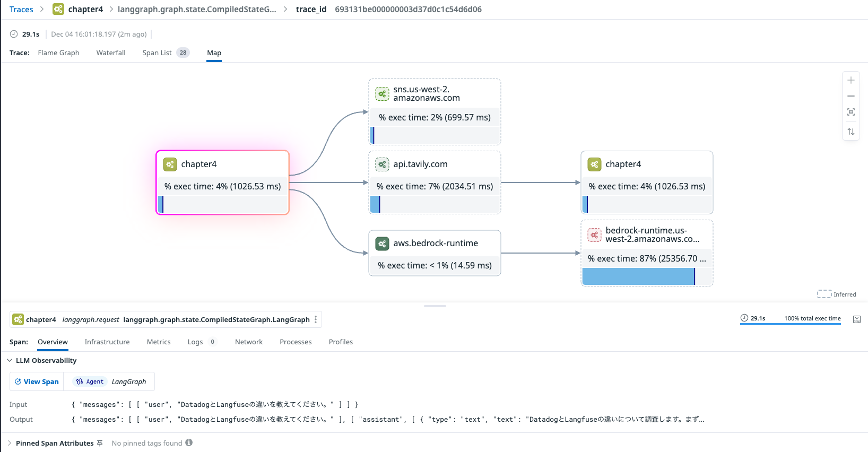Open the span Overview tab
Image resolution: width=868 pixels, height=452 pixels.
pos(53,342)
